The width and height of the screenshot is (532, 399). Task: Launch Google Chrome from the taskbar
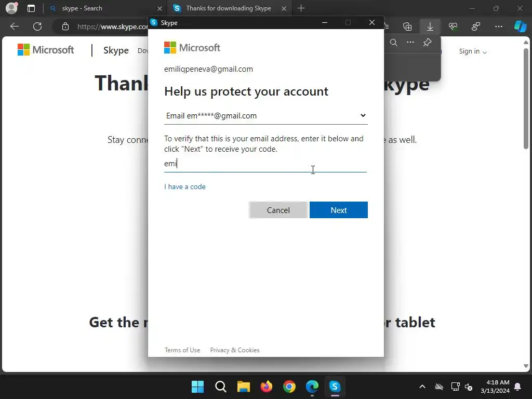pyautogui.click(x=289, y=387)
